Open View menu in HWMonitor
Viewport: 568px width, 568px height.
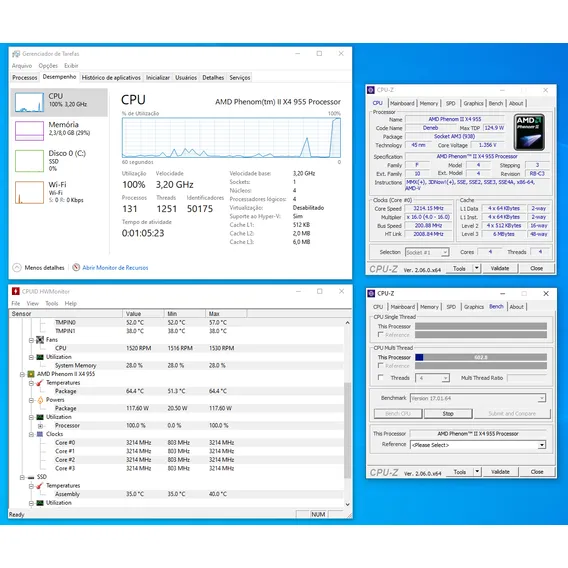point(32,304)
